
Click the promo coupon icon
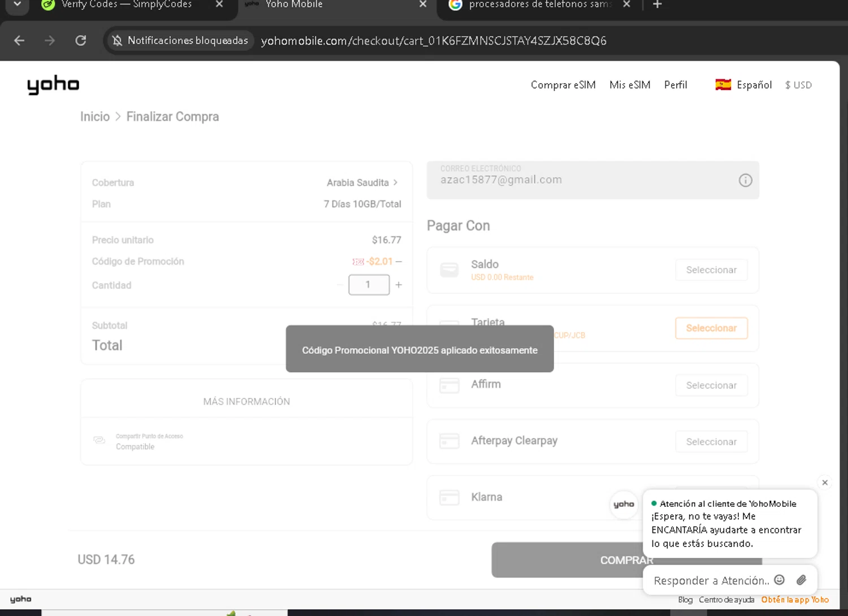coord(358,262)
